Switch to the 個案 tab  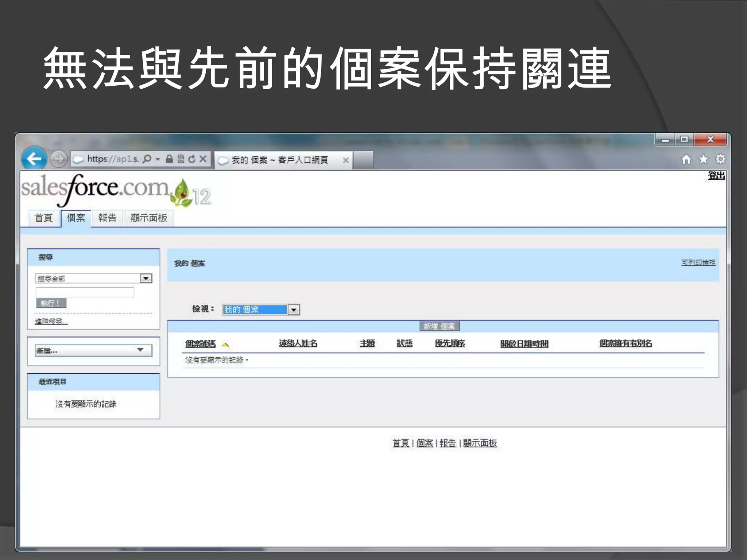point(76,218)
